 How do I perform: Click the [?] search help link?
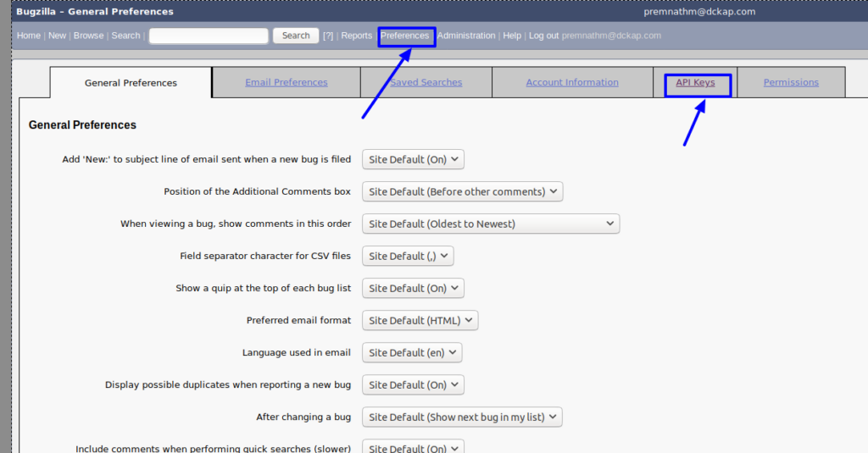(x=327, y=36)
